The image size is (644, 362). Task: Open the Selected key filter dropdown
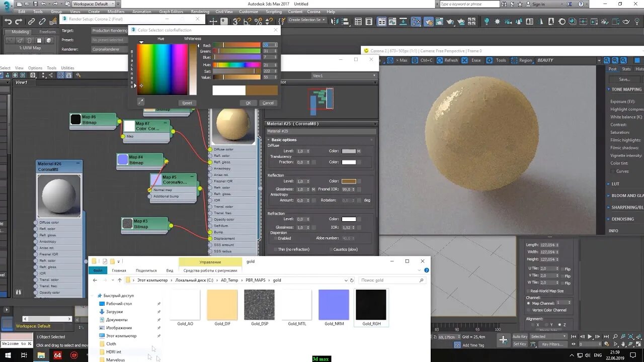click(549, 336)
